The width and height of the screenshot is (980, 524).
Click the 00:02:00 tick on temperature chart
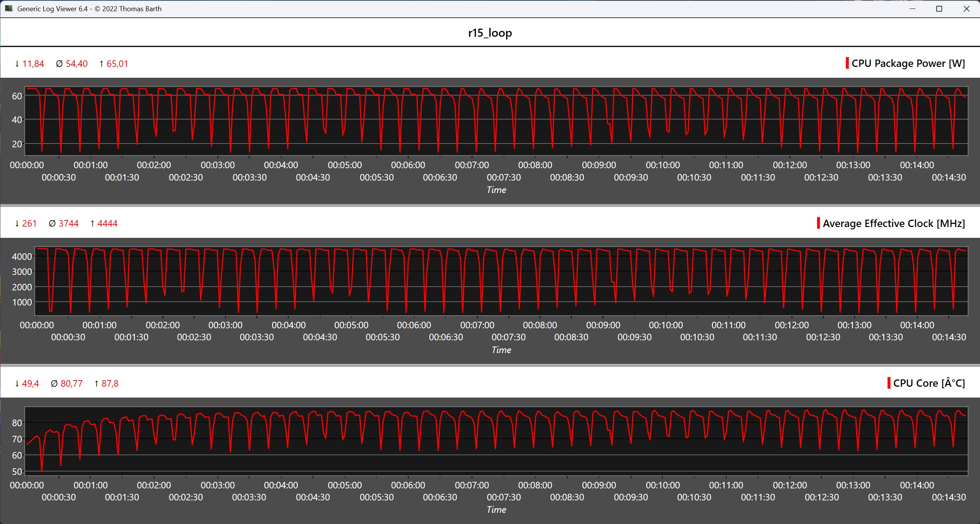(154, 485)
